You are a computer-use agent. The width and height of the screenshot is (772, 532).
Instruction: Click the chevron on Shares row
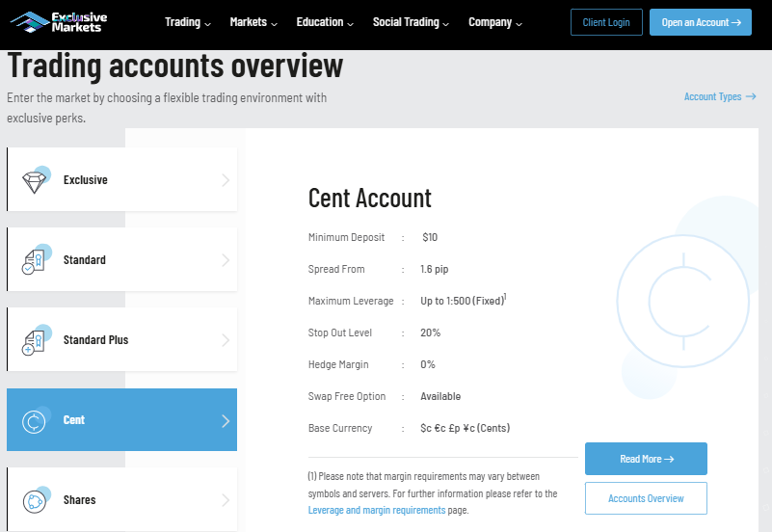226,500
